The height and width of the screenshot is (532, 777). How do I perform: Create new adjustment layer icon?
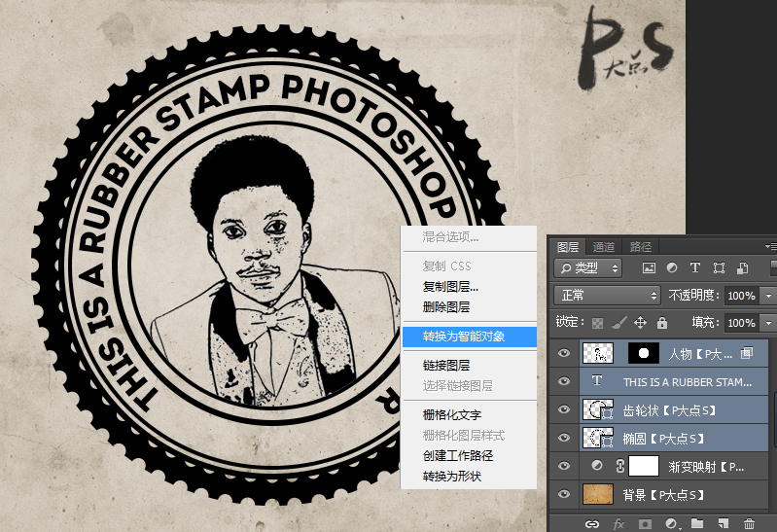point(671,523)
